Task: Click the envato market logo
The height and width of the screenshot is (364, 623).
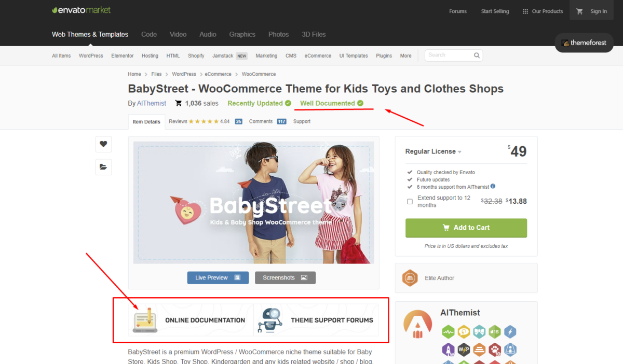Action: tap(82, 10)
